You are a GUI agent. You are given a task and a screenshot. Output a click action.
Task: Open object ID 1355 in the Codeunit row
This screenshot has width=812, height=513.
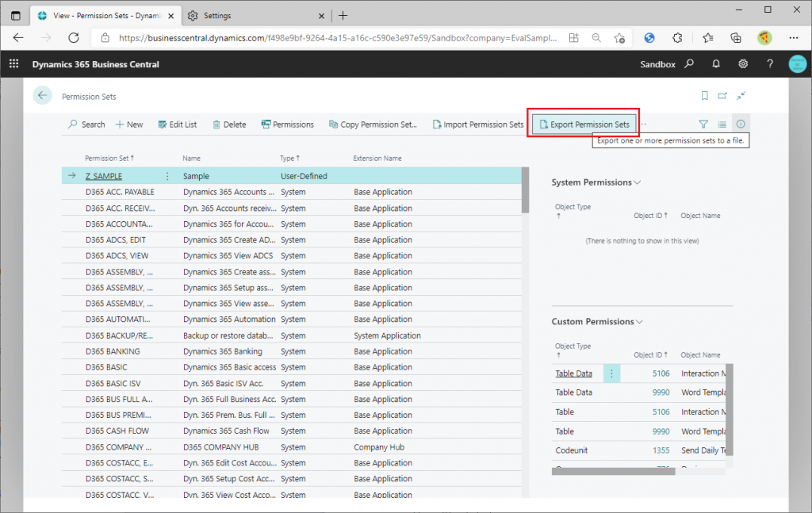[661, 450]
